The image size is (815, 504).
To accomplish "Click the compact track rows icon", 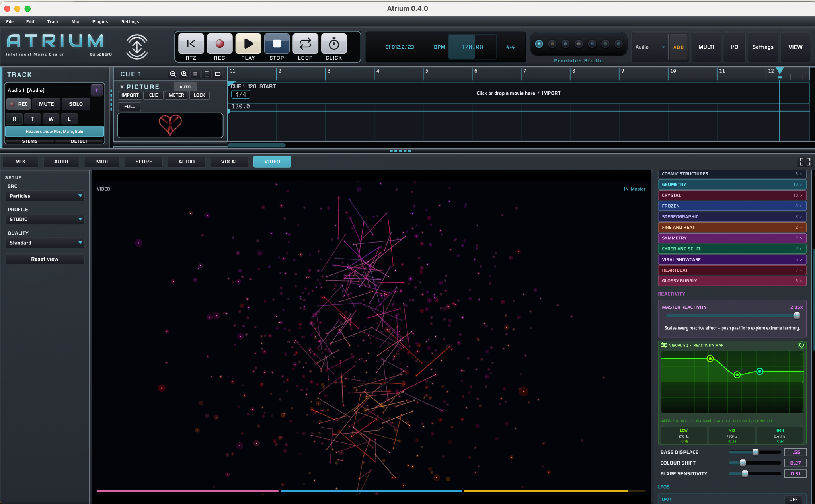I will (195, 74).
